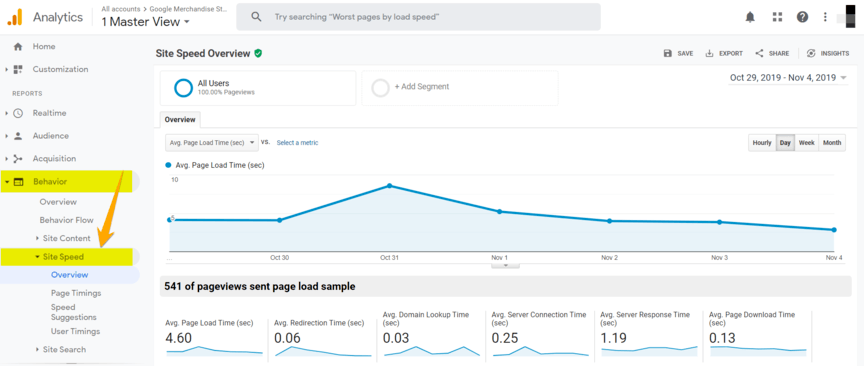Viewport: 864px width, 366px height.
Task: Go to Home in sidebar
Action: pos(44,47)
